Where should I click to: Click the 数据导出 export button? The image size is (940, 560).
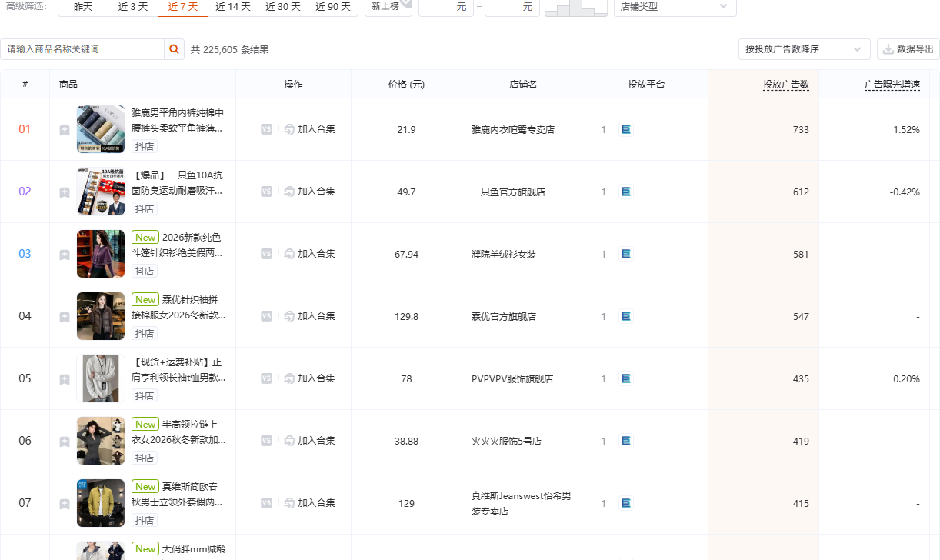pos(908,49)
